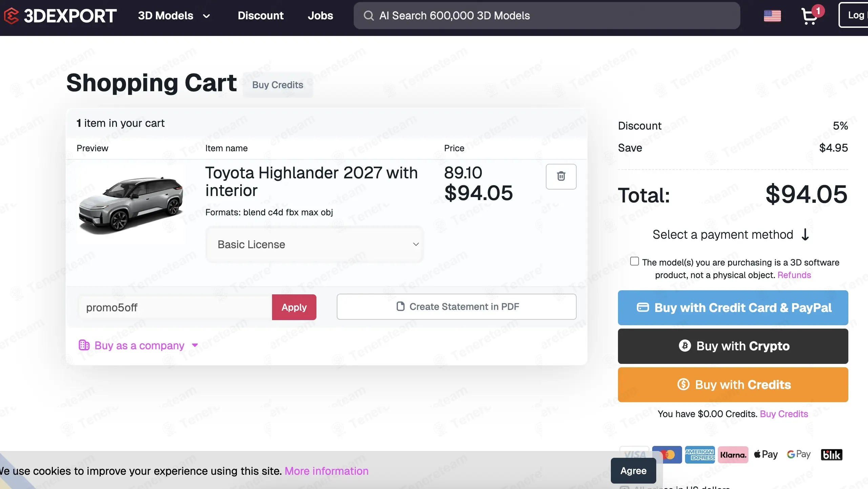Click the Visa payment logo
Image resolution: width=868 pixels, height=489 pixels.
pyautogui.click(x=635, y=454)
